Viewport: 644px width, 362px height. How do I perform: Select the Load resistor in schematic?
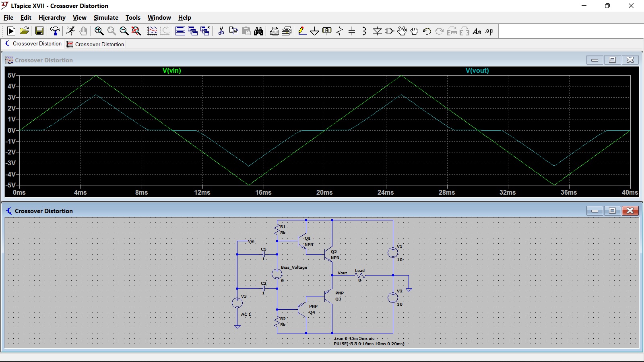coord(360,276)
